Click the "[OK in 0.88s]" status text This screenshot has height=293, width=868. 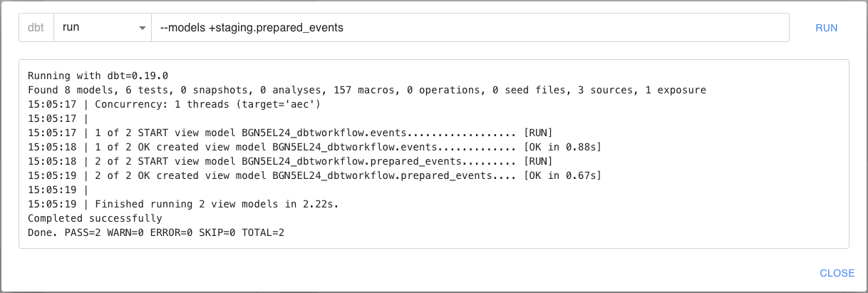562,147
